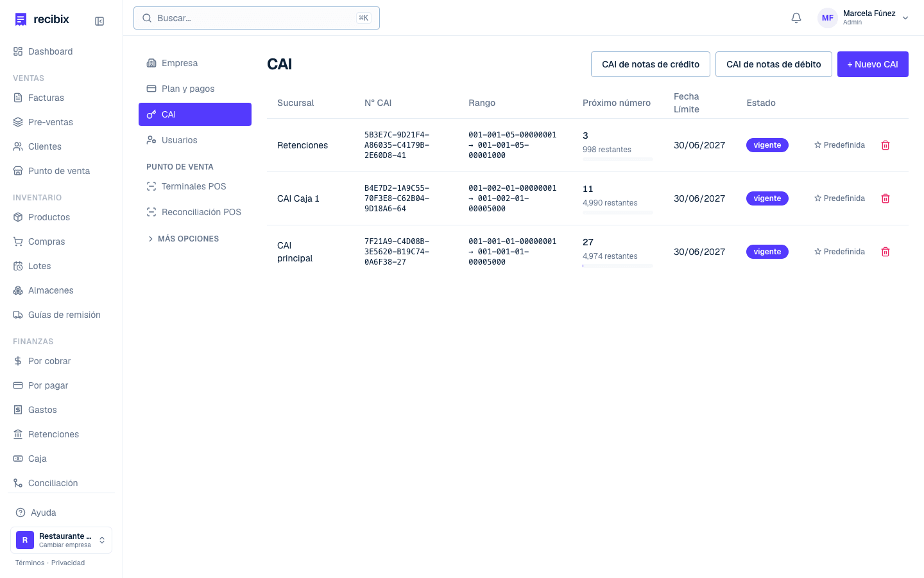Click CAI Caja 1 usage progress bar

[x=618, y=213]
